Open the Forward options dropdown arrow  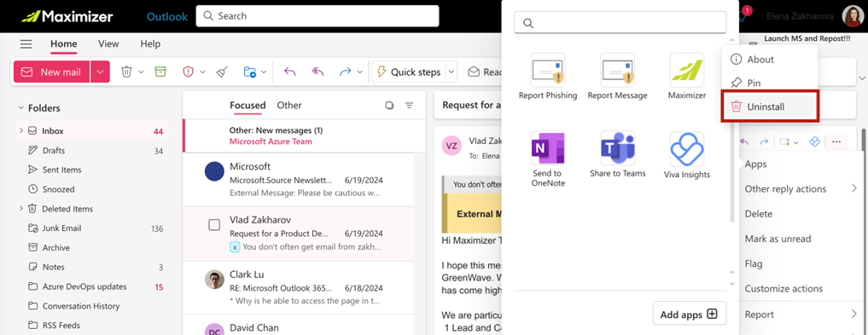tap(360, 72)
